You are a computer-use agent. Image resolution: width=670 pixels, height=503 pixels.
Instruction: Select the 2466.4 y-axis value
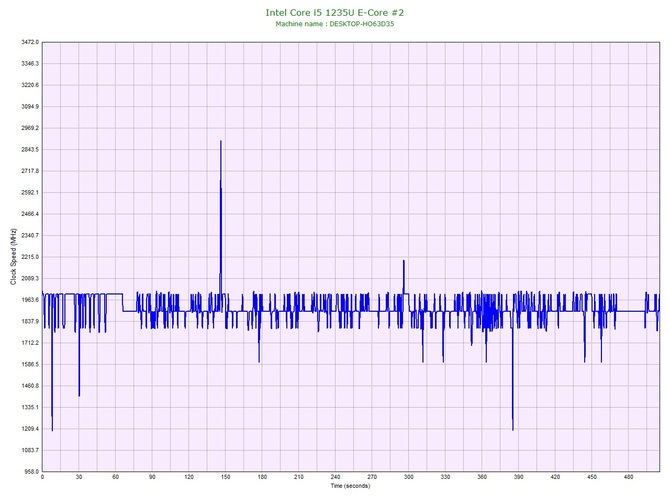[x=30, y=214]
